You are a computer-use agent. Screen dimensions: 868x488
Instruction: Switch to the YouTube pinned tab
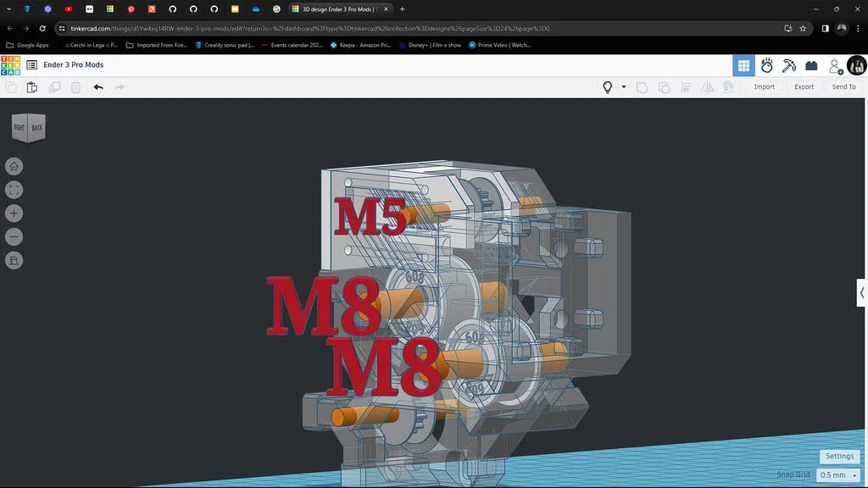69,9
